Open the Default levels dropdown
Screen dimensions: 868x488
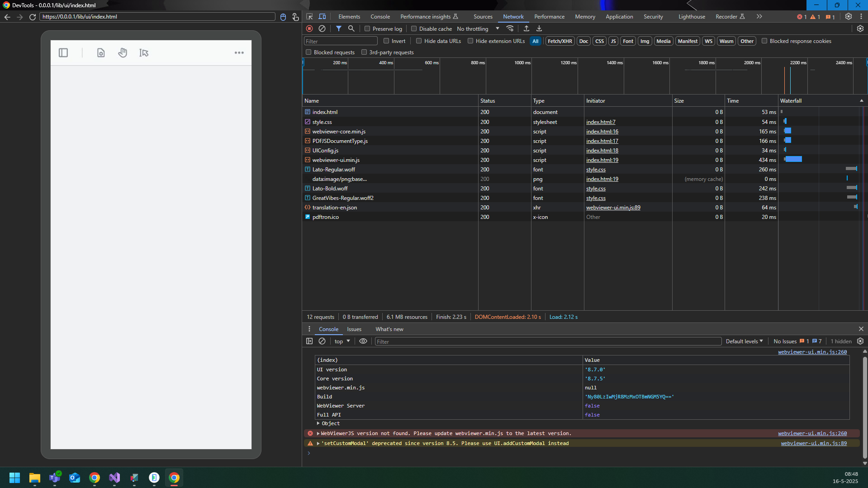coord(745,341)
